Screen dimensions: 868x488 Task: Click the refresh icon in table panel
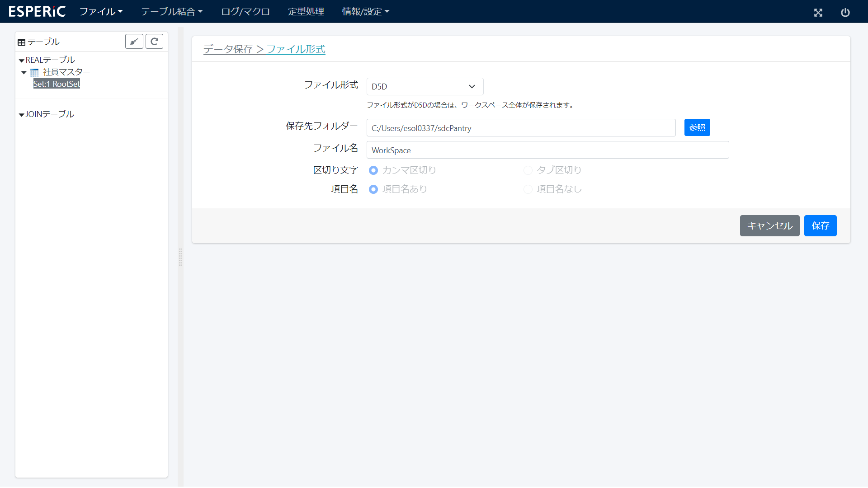[154, 42]
